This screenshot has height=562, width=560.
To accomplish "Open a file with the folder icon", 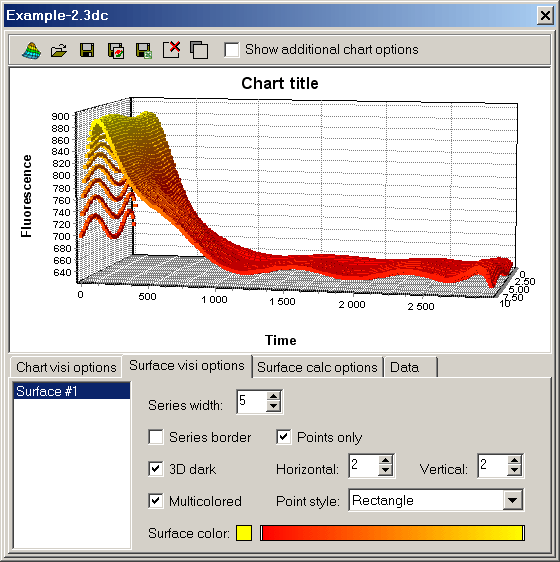I will click(59, 51).
